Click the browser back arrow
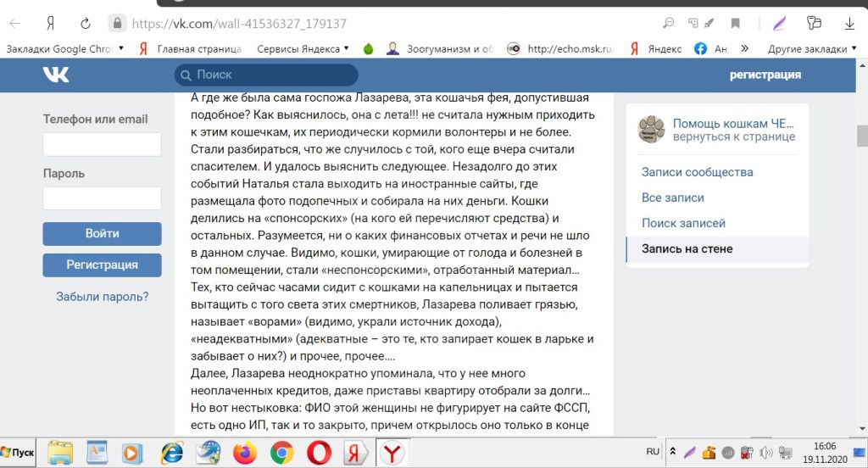The image size is (868, 468). point(15,24)
